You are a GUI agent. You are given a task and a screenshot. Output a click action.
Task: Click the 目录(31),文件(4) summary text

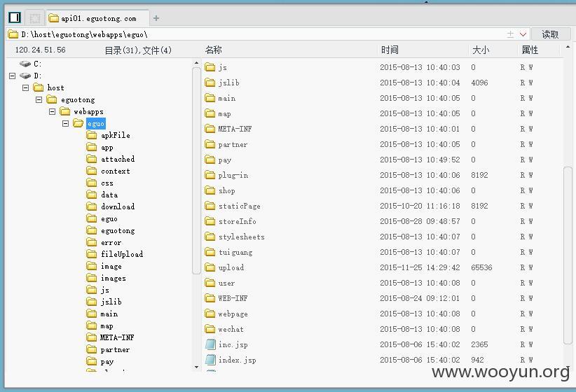[138, 50]
